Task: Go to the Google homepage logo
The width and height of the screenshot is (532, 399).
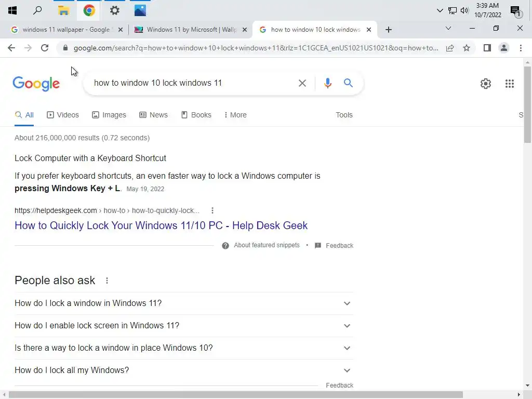Action: click(x=36, y=84)
